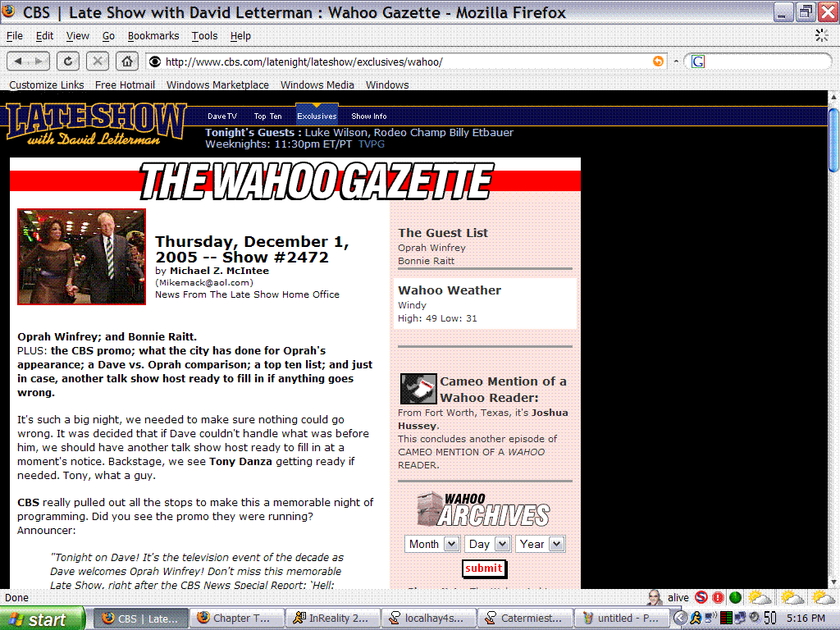Switch to the untitled - P... taskbar window
The width and height of the screenshot is (840, 630).
622,619
